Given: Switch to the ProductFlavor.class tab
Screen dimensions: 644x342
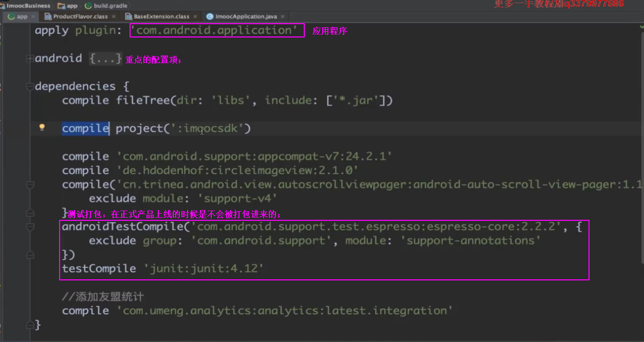Looking at the screenshot, I should (x=80, y=16).
